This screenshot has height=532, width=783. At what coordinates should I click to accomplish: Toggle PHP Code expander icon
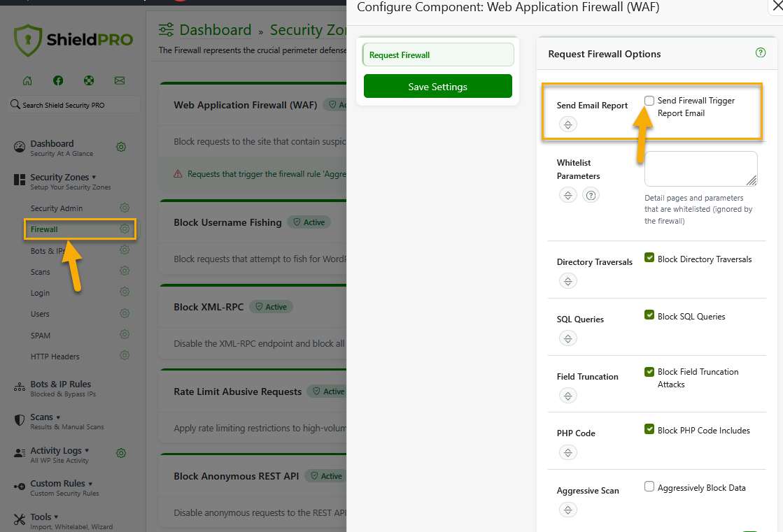point(567,452)
